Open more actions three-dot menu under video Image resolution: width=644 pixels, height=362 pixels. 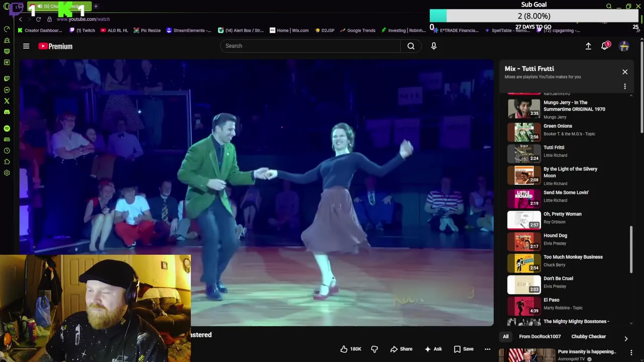coord(488,349)
